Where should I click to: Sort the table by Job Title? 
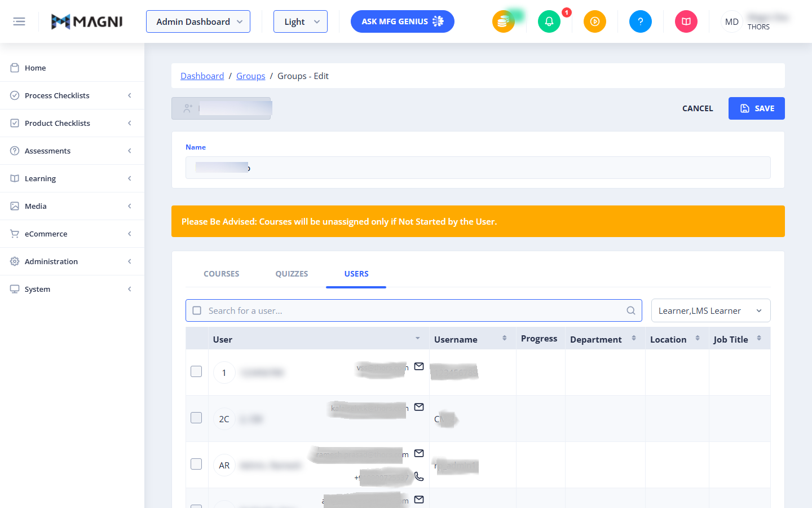tap(759, 338)
